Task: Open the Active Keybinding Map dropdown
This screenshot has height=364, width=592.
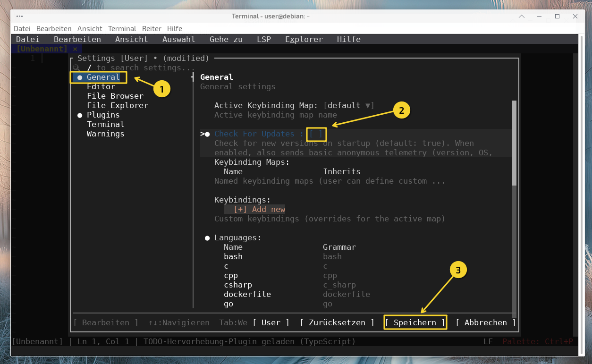Action: pyautogui.click(x=348, y=105)
